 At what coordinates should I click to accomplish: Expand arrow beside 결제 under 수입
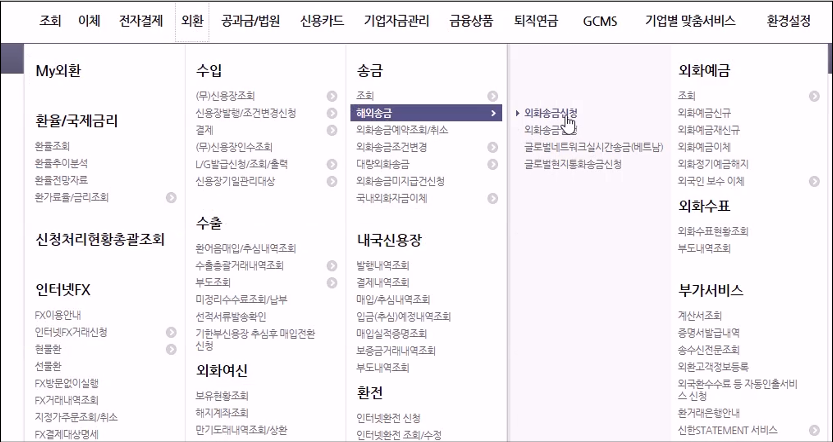pyautogui.click(x=332, y=130)
